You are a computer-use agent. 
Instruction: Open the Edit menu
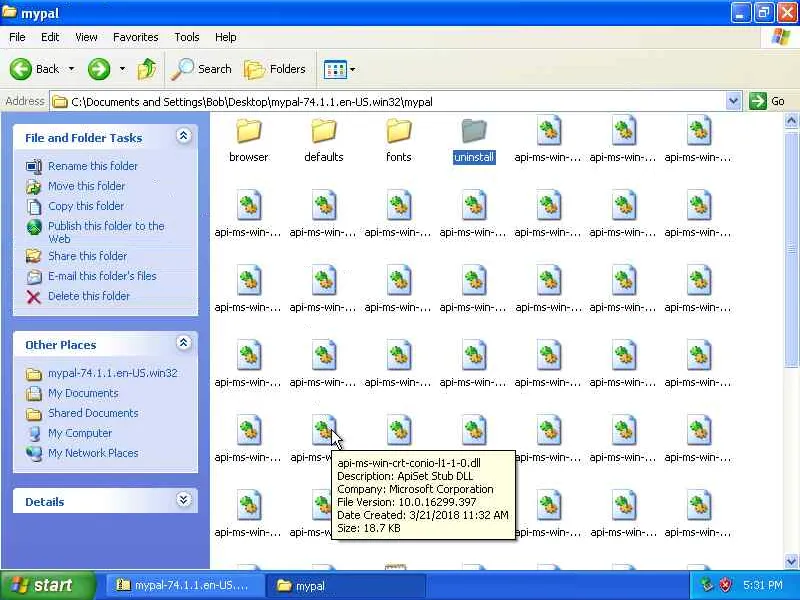click(50, 37)
